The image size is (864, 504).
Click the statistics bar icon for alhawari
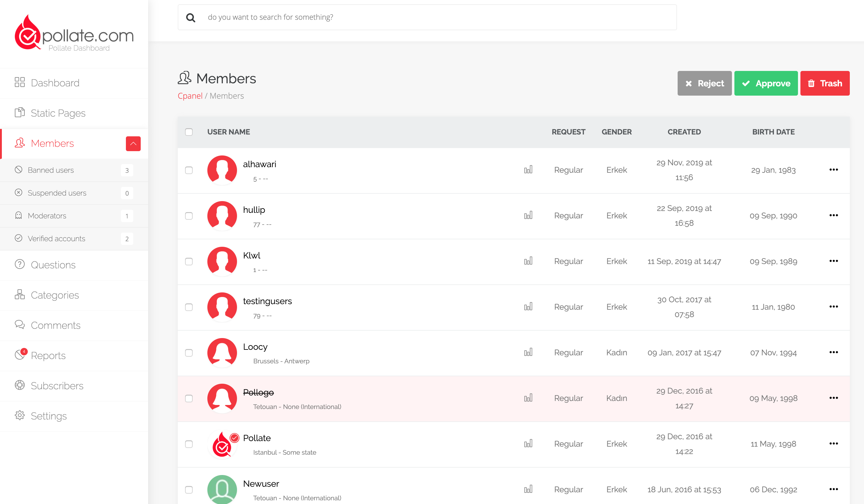(528, 170)
